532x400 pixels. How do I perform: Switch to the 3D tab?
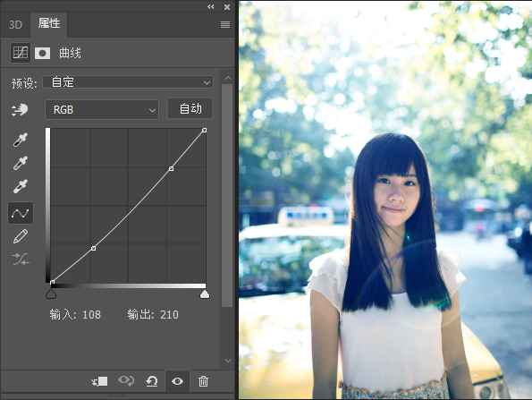tap(15, 24)
